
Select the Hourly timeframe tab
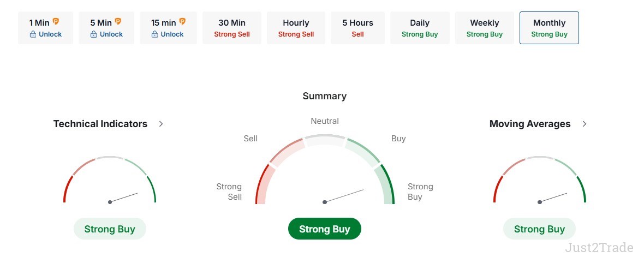tap(296, 28)
